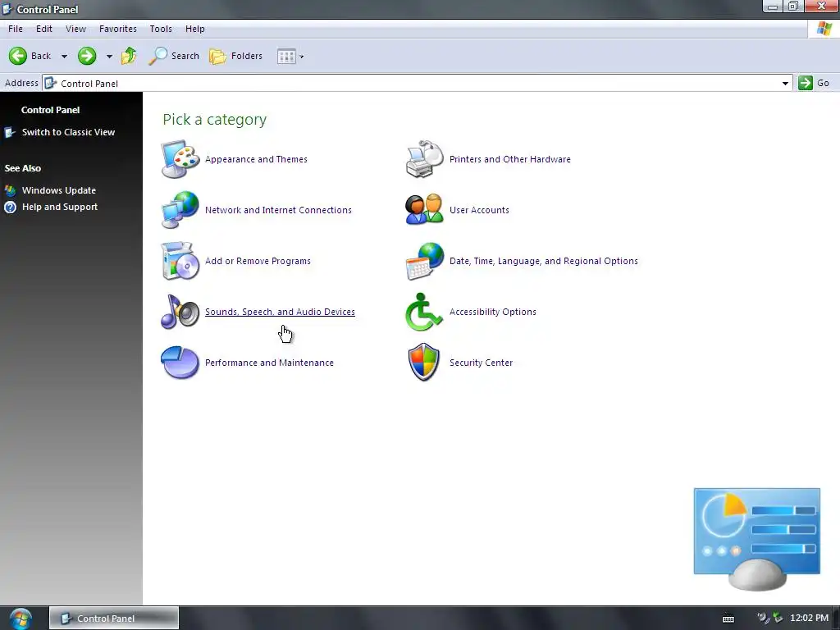This screenshot has height=630, width=840.
Task: Open Date, Time, Language, and Regional Options link
Action: [544, 261]
